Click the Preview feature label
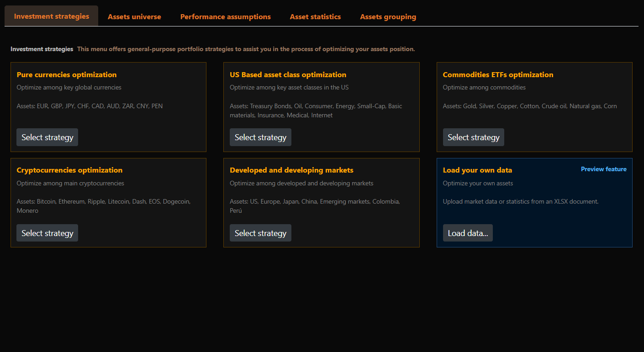644x352 pixels. [603, 169]
